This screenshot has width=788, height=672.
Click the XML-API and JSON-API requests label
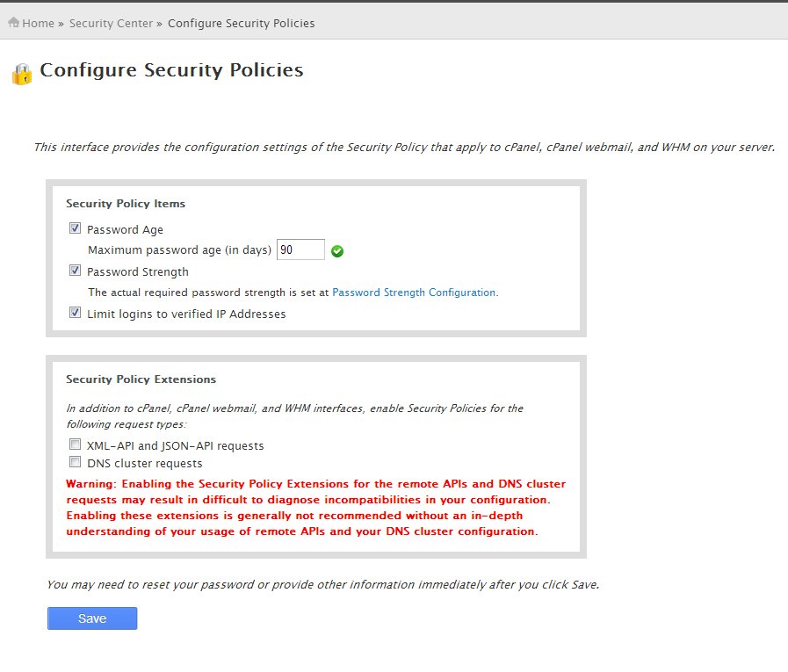coord(176,446)
